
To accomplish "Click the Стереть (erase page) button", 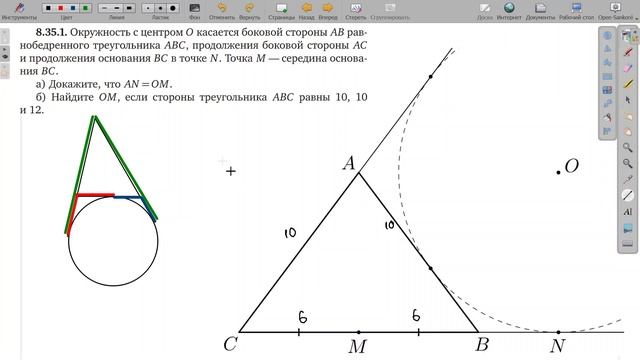I will click(x=356, y=11).
